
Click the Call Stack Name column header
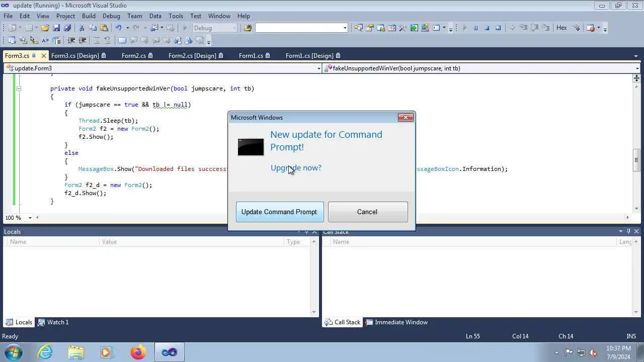(474, 242)
